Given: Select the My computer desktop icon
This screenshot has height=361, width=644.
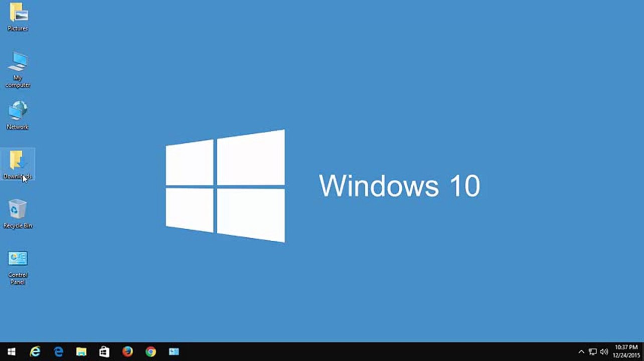Looking at the screenshot, I should click(x=18, y=70).
